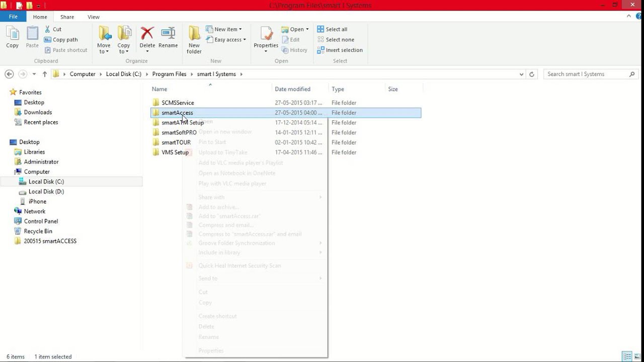Go forward with the Forward arrow
Screen dimensions: 644x362
pos(23,74)
